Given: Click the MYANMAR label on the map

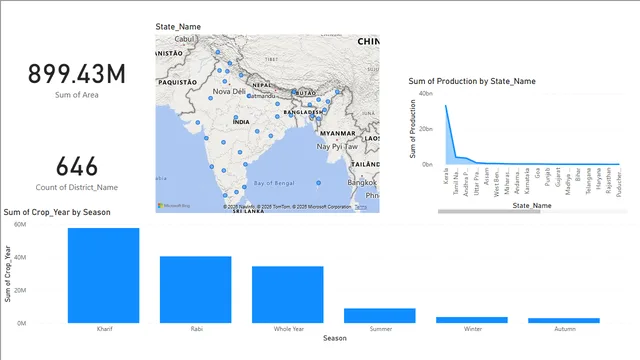Looking at the screenshot, I should (x=338, y=133).
